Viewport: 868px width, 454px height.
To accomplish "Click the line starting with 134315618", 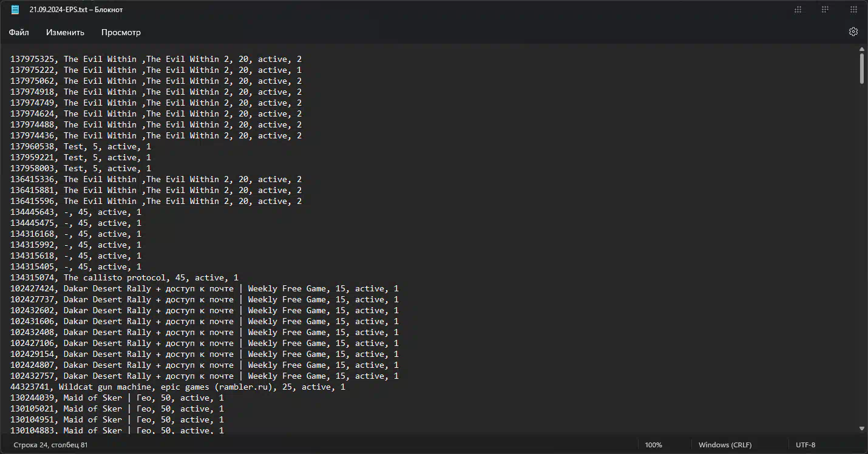I will [x=76, y=256].
